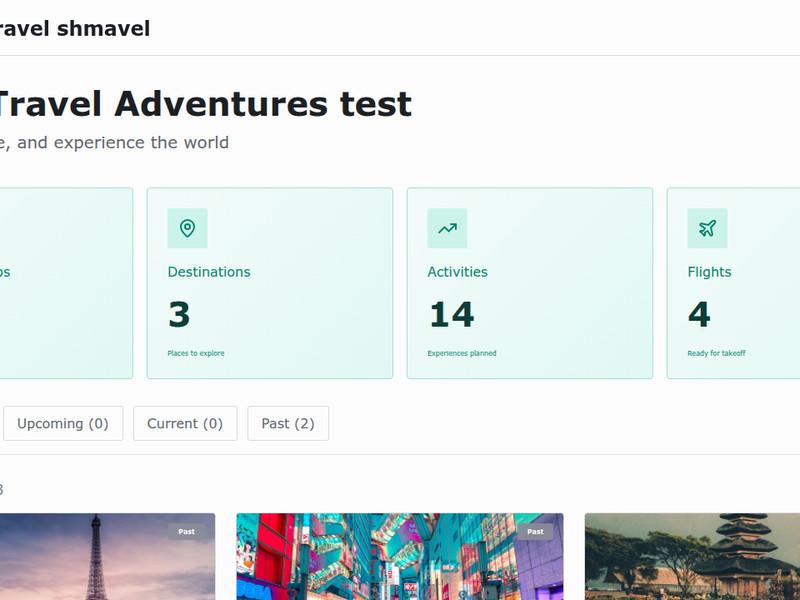This screenshot has height=600, width=800.
Task: Click the Past badge on neon street card
Action: click(535, 532)
